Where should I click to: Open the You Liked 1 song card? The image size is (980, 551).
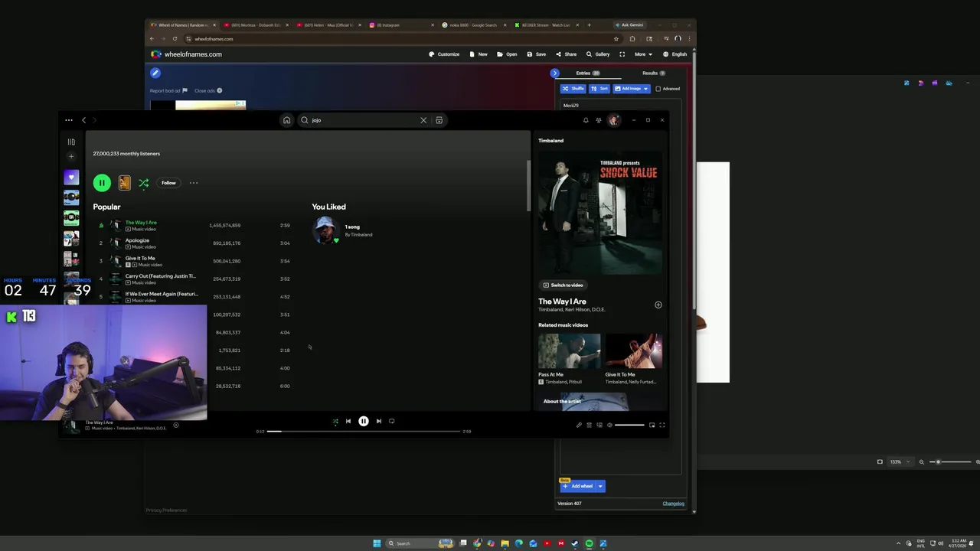point(342,230)
